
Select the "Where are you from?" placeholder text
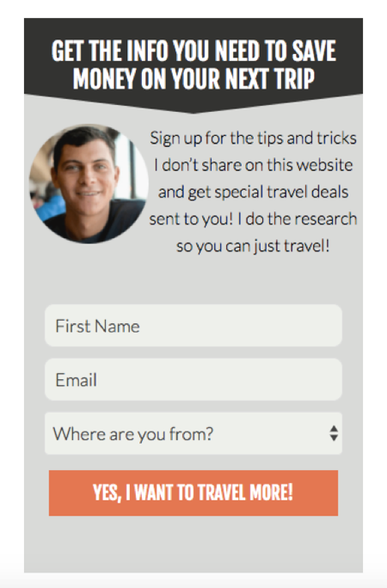tap(133, 434)
